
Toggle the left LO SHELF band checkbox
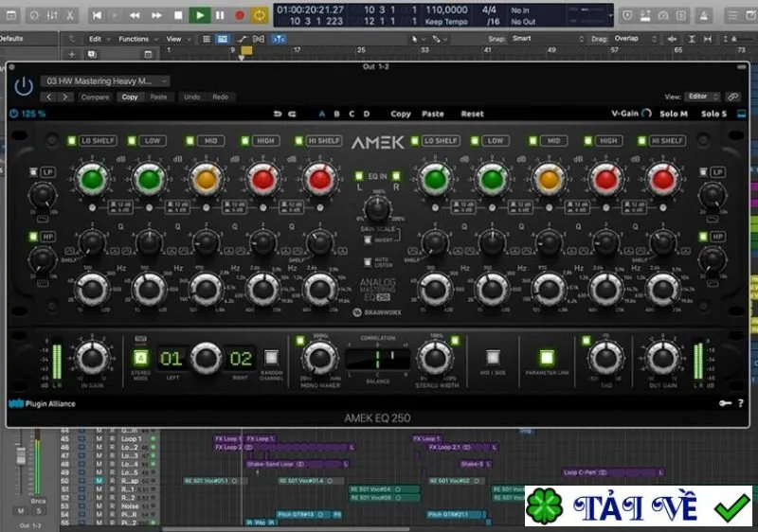tap(72, 140)
